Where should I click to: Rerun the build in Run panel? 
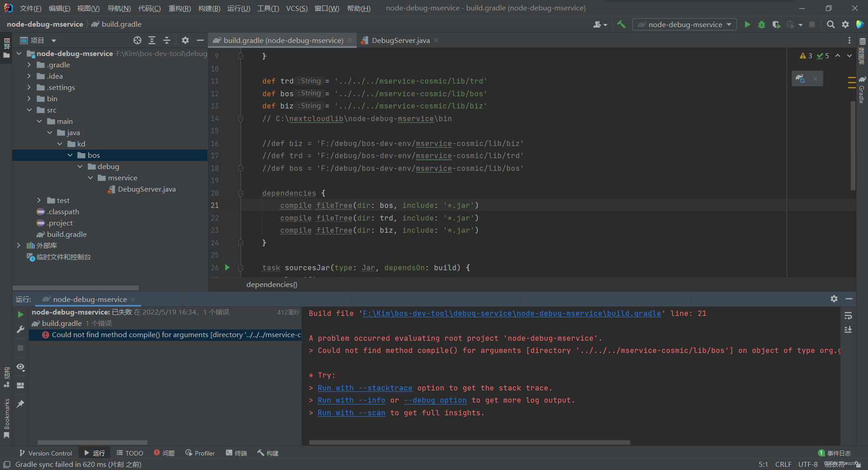click(20, 315)
